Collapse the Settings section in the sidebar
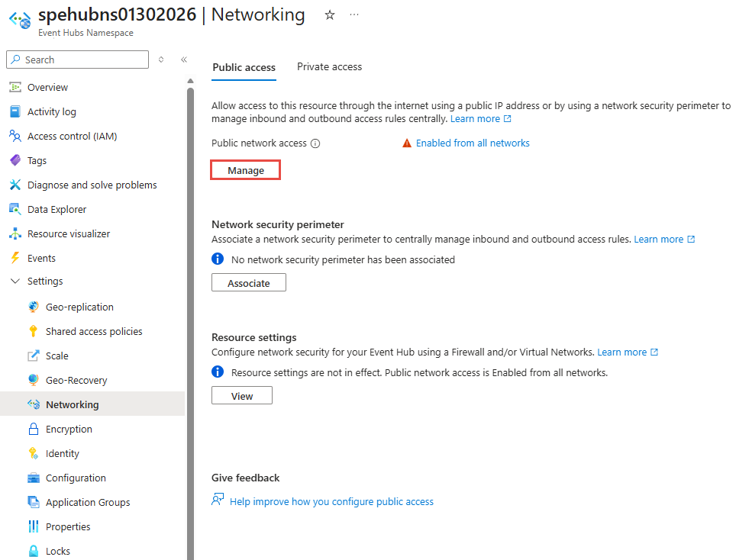Image resolution: width=736 pixels, height=560 pixels. click(15, 282)
